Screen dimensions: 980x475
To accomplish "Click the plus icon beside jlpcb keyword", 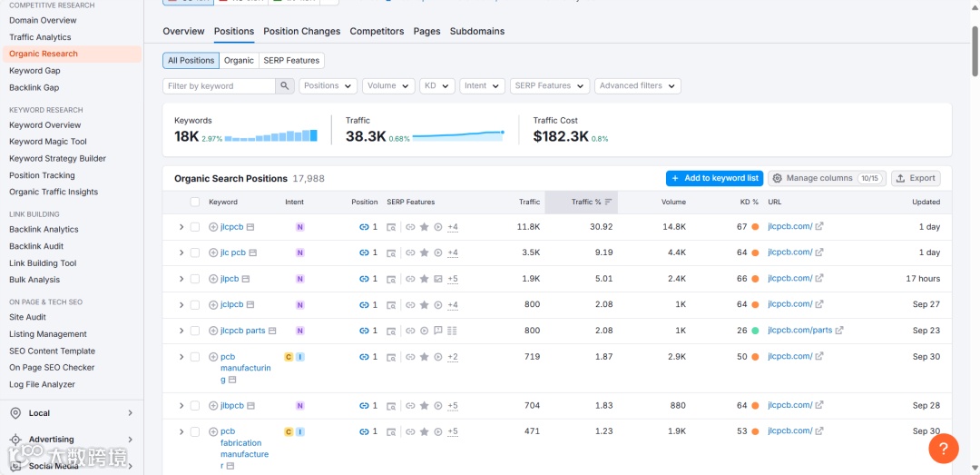I will (213, 279).
